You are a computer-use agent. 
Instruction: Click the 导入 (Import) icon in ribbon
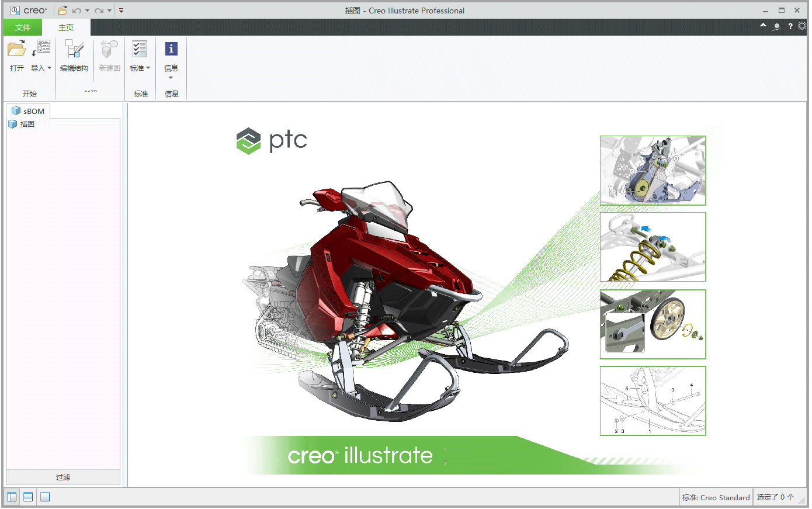[x=42, y=49]
